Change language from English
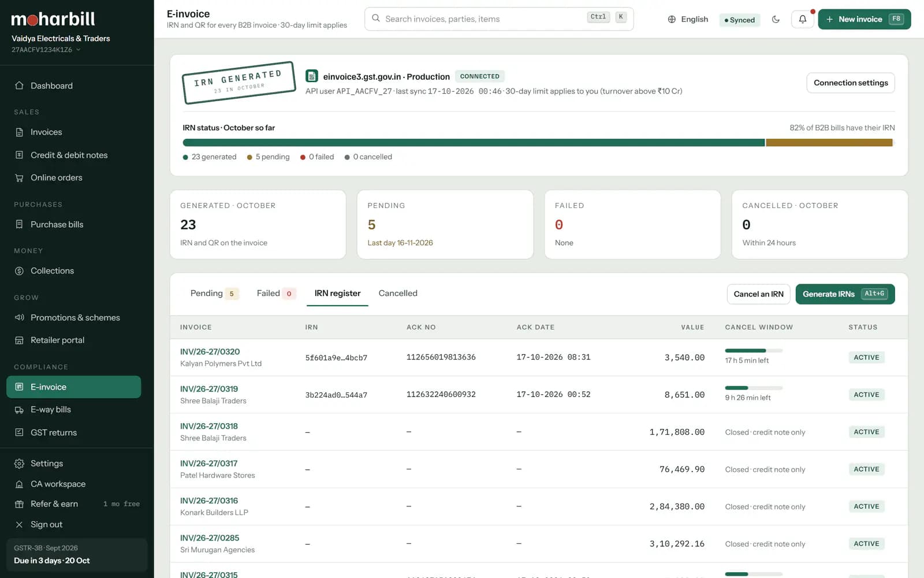Image resolution: width=924 pixels, height=578 pixels. (688, 19)
